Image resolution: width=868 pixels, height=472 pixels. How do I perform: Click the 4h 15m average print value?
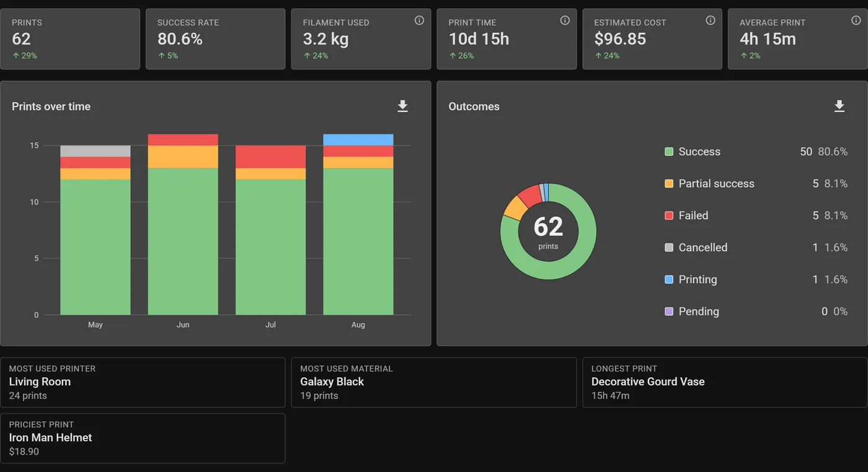(768, 39)
